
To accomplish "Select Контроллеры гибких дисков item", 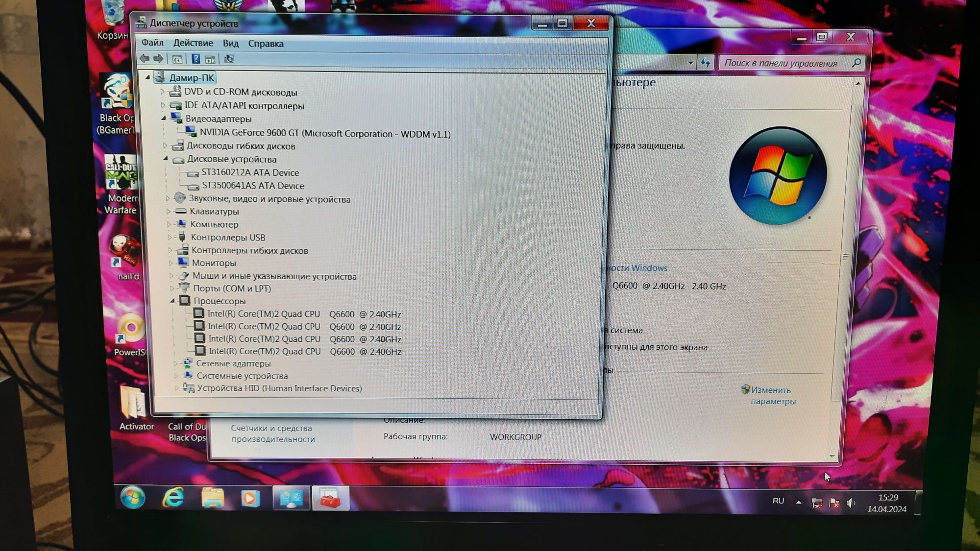I will point(249,250).
